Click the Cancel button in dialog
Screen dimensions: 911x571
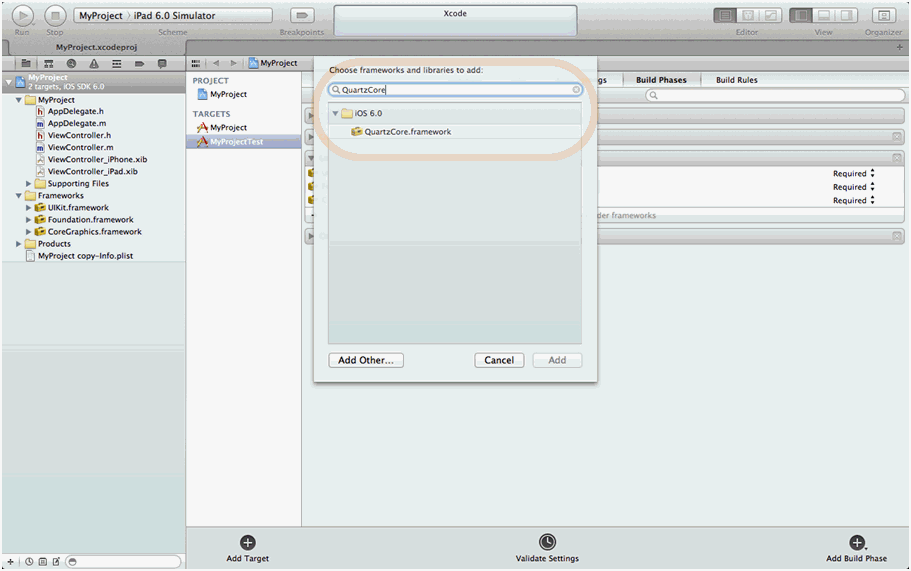[499, 360]
